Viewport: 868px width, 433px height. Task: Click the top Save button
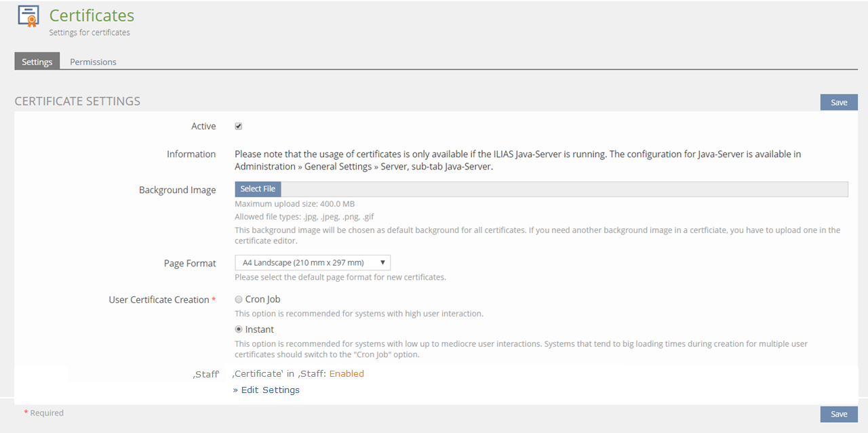point(839,102)
